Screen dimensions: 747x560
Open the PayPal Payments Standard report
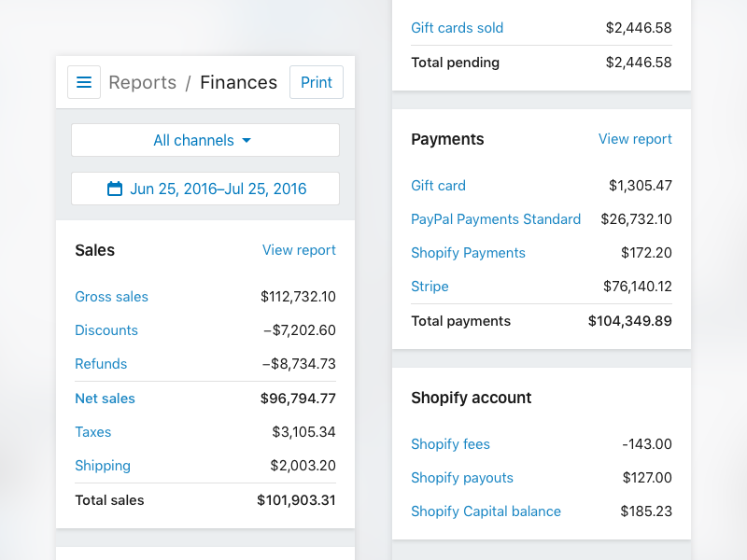[496, 219]
